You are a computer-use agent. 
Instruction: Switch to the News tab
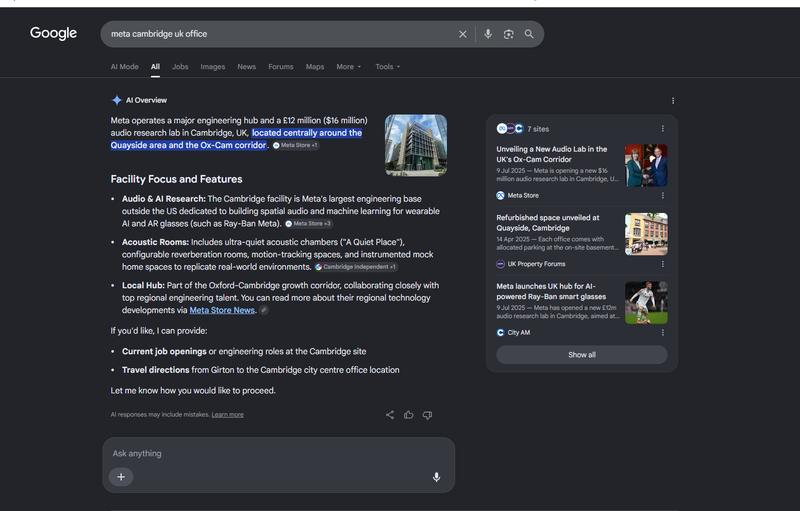coord(246,67)
